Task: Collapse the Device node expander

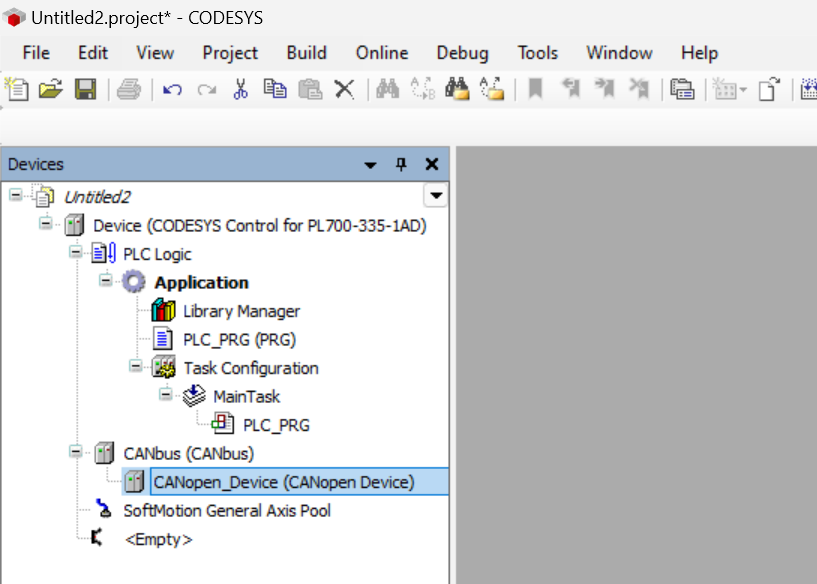Action: click(46, 224)
